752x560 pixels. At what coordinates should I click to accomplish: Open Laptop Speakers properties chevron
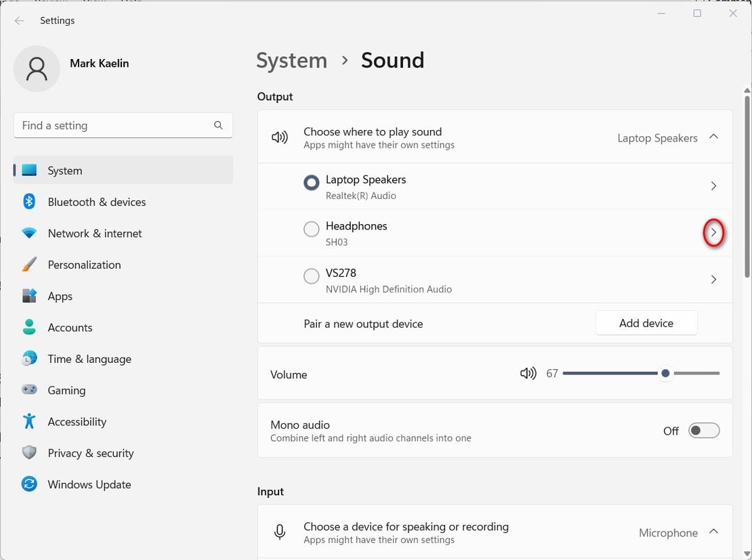[713, 186]
